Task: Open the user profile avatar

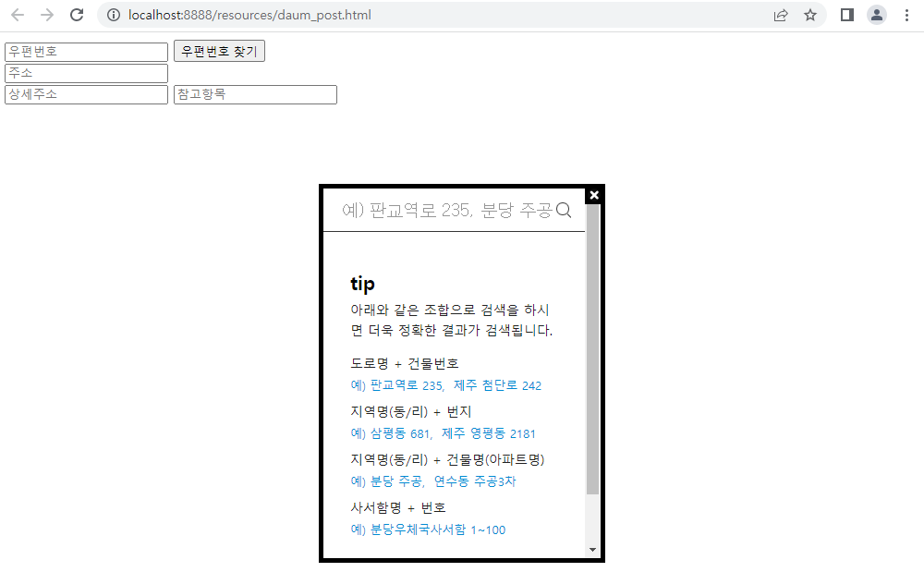Action: 877,16
